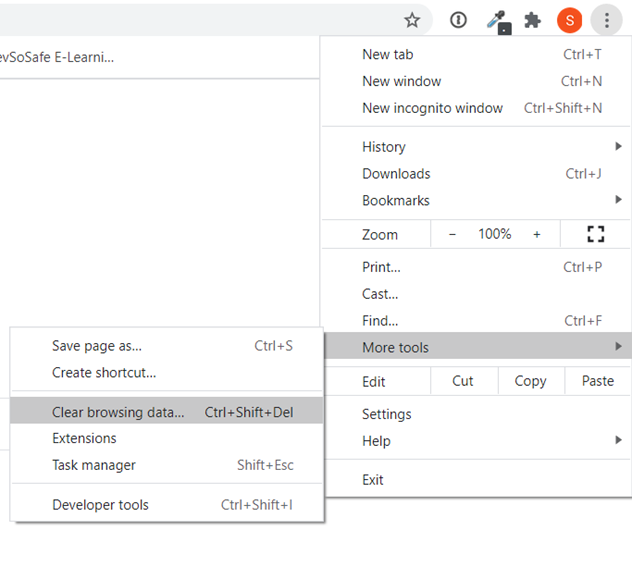Open the password manager extension icon
The height and width of the screenshot is (579, 632).
[458, 20]
